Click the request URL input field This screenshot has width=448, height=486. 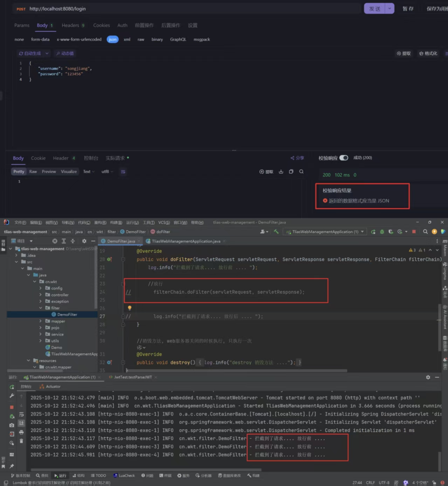(193, 9)
